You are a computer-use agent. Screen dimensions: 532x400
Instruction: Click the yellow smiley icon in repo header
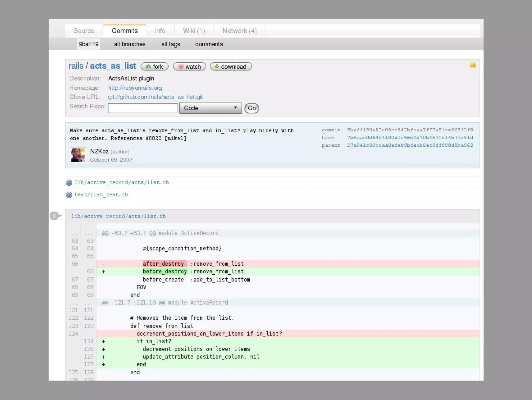(473, 65)
